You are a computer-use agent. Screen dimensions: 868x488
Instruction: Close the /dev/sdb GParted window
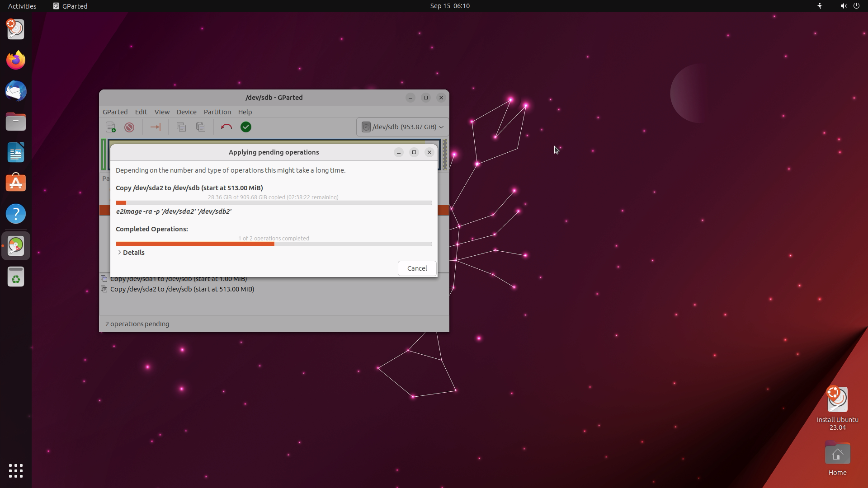point(441,98)
